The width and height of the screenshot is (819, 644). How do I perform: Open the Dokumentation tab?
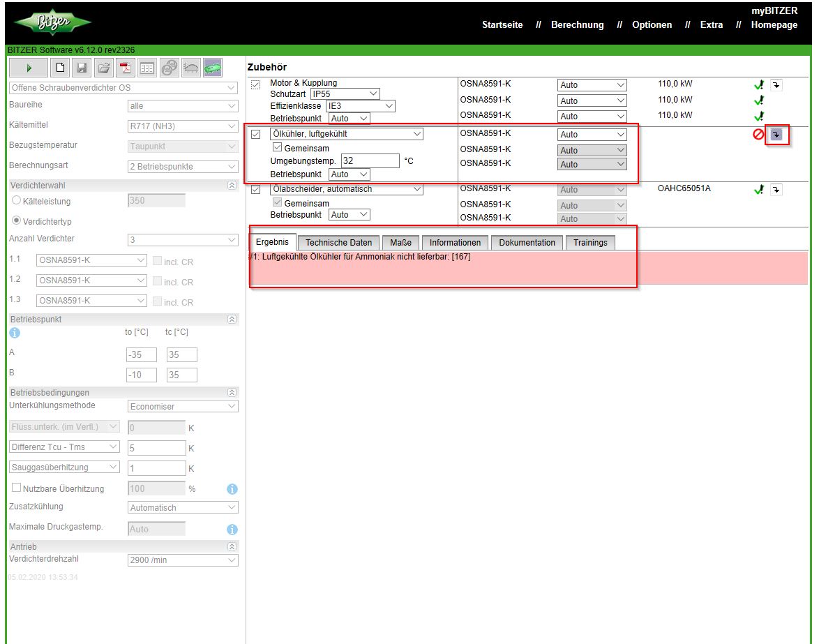pyautogui.click(x=527, y=243)
